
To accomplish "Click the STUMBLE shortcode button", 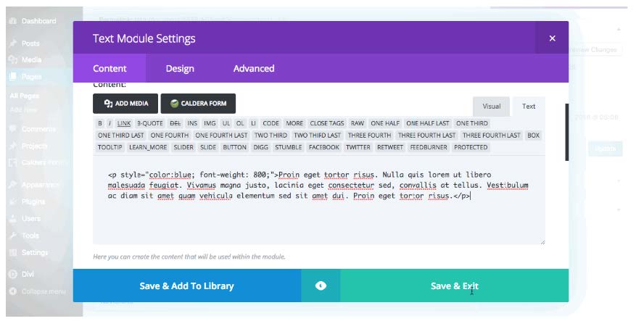I will coord(289,147).
